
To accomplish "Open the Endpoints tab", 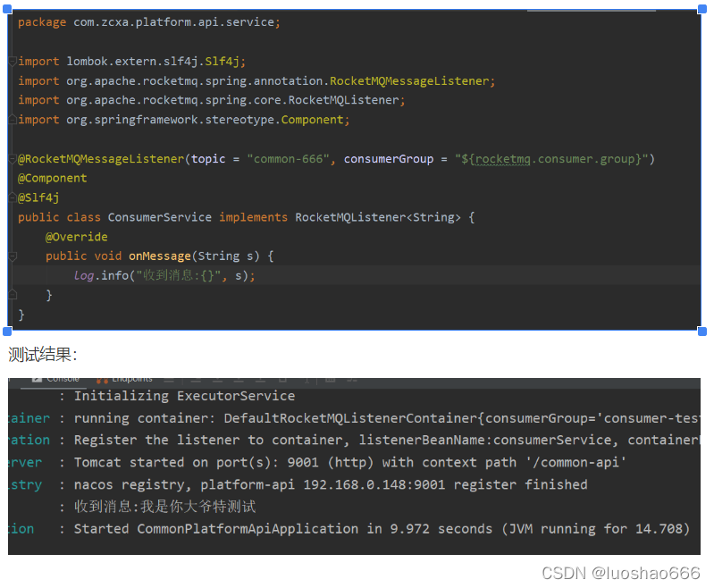I will [124, 380].
